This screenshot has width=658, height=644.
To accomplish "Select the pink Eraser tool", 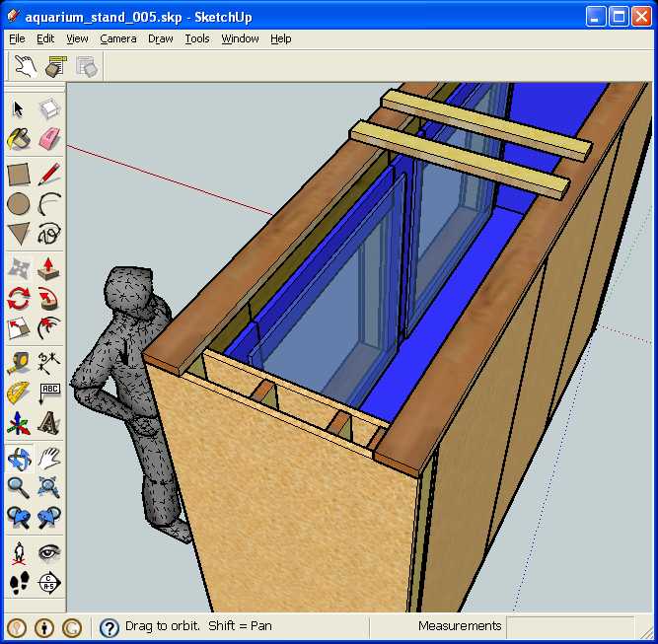I will [49, 139].
